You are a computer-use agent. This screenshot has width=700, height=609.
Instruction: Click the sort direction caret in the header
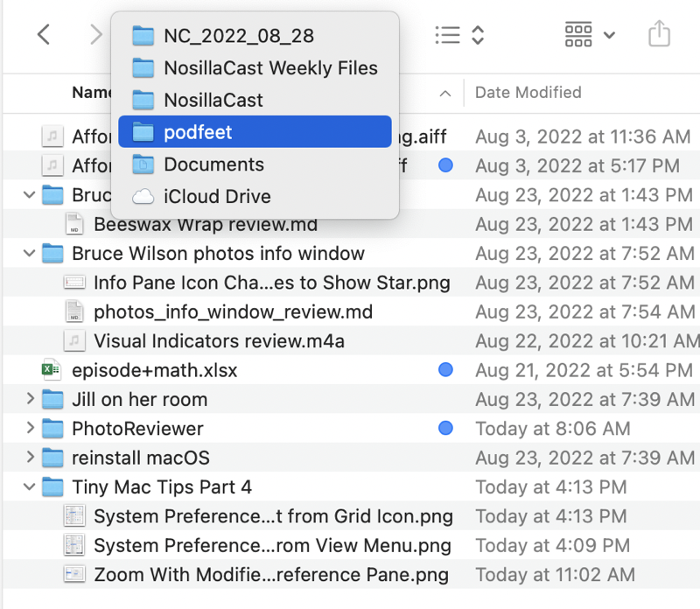pyautogui.click(x=445, y=94)
